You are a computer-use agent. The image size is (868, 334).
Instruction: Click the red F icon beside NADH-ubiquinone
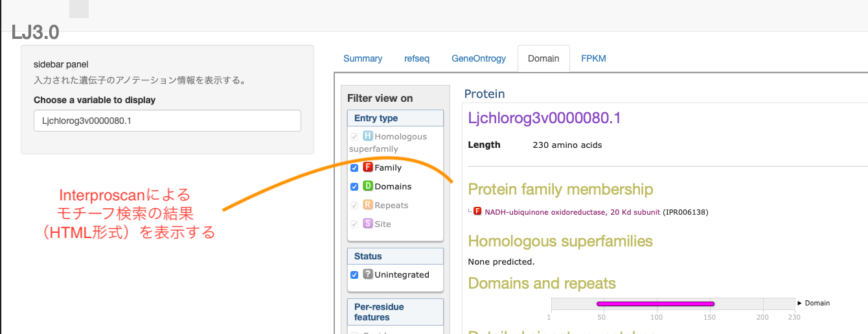click(x=477, y=211)
